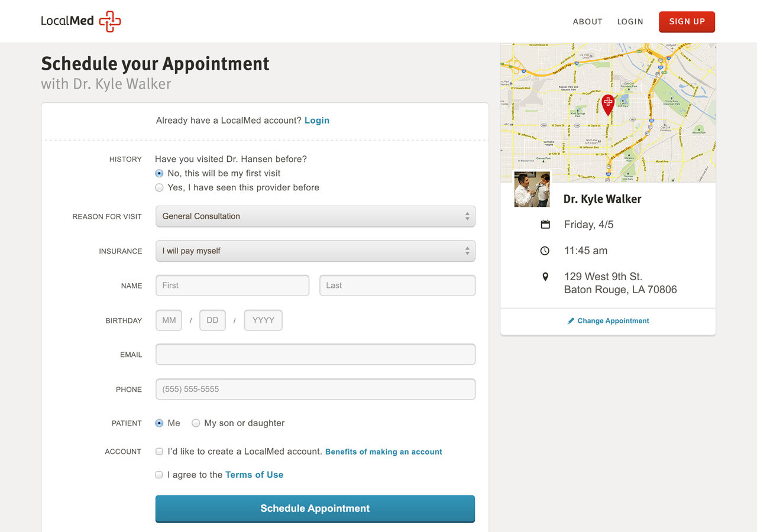Select 'No, this will be my first visit'
Screen dimensions: 757x532
tap(159, 174)
